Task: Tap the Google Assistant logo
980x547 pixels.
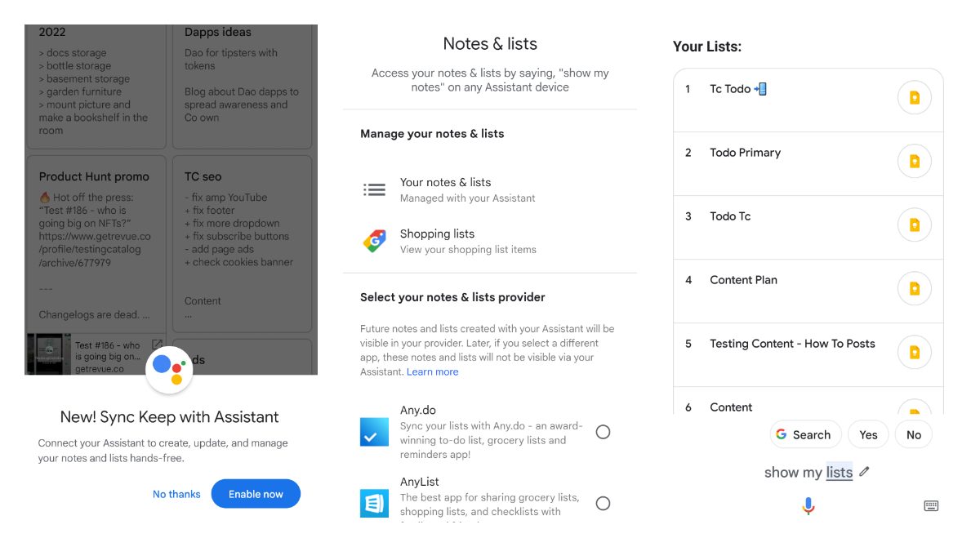Action: coord(169,370)
